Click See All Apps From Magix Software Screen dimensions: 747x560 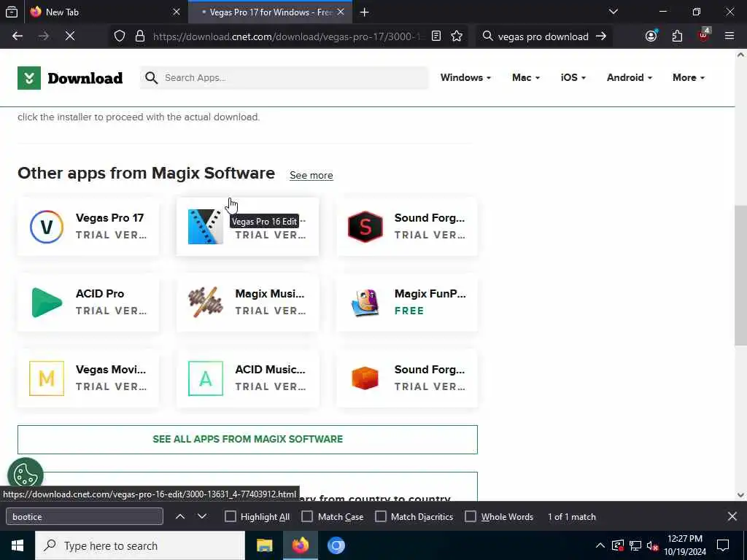click(248, 439)
